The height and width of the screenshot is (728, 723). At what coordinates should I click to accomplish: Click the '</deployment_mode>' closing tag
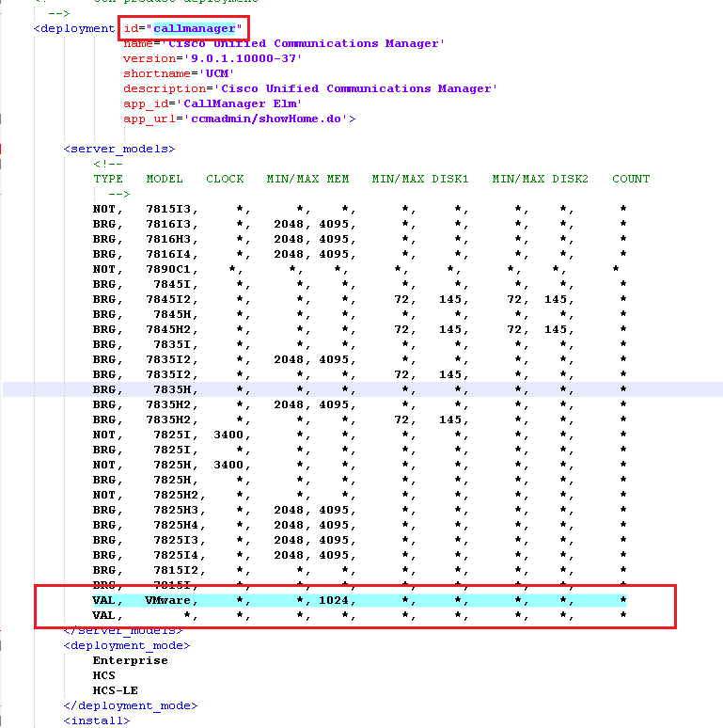(x=131, y=705)
